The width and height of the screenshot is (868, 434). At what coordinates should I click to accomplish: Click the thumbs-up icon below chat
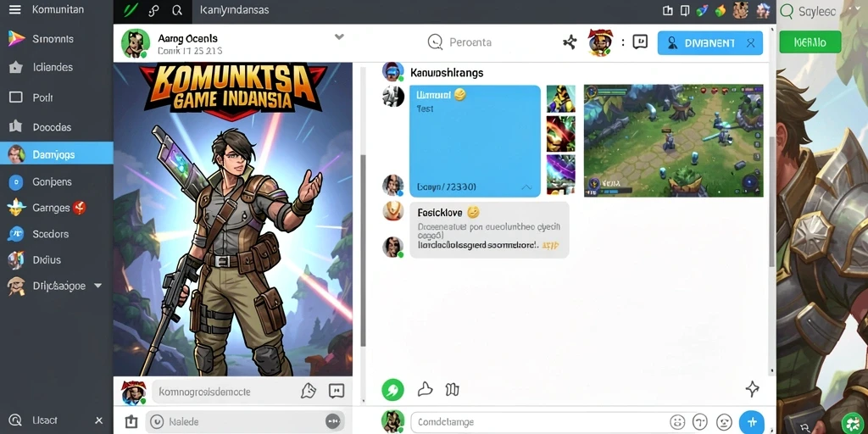point(425,389)
